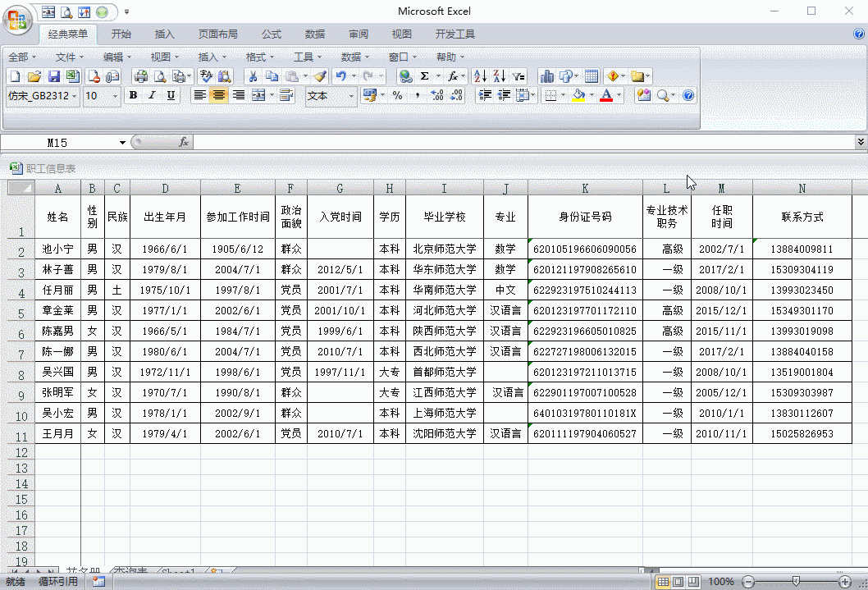Viewport: 868px width, 590px height.
Task: Open the AutoSum dropdown arrow
Action: (438, 76)
